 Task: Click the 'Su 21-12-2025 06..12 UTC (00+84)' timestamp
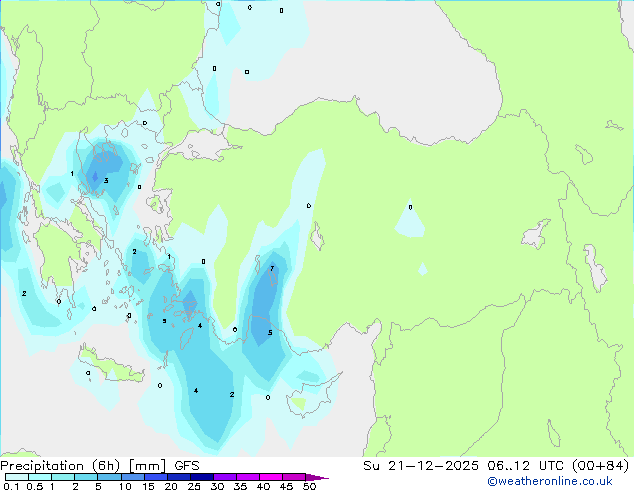(496, 466)
